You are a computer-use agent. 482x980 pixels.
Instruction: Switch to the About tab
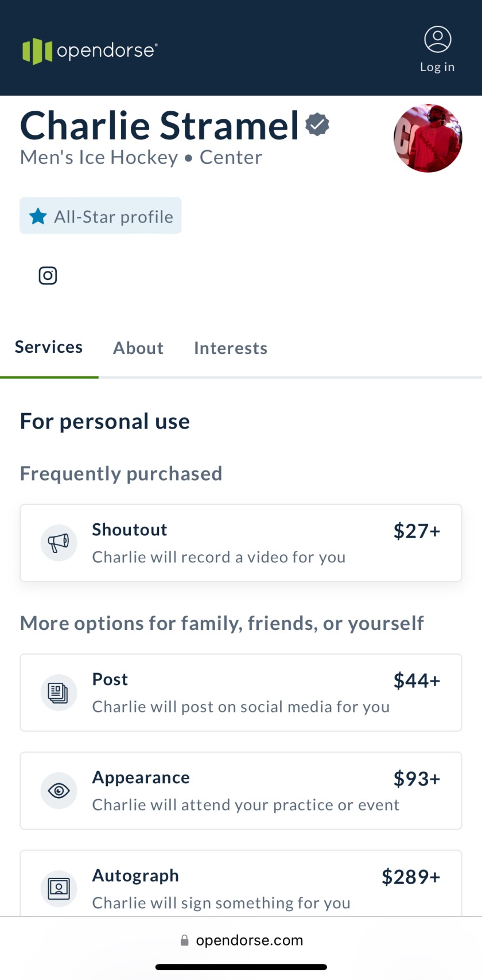pyautogui.click(x=138, y=348)
